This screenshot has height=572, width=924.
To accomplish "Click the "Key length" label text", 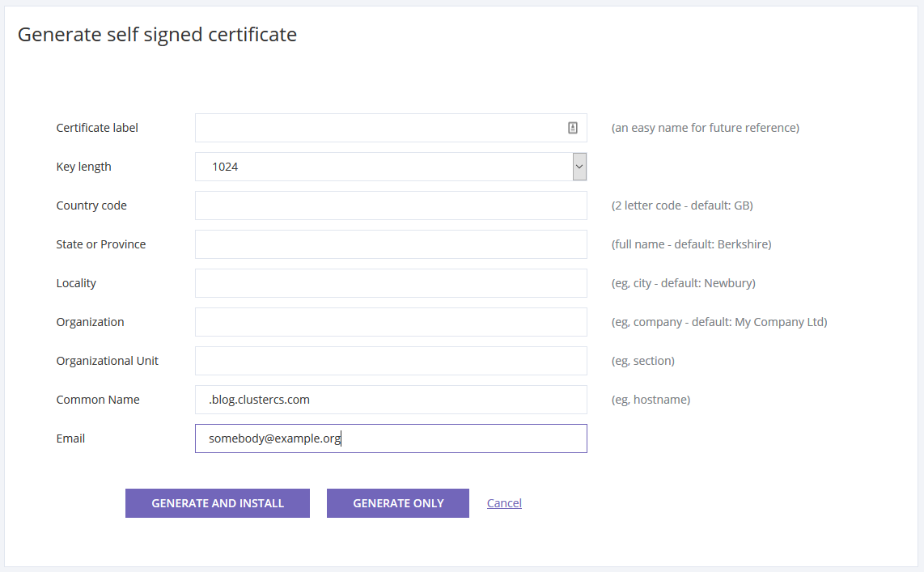I will pyautogui.click(x=83, y=167).
